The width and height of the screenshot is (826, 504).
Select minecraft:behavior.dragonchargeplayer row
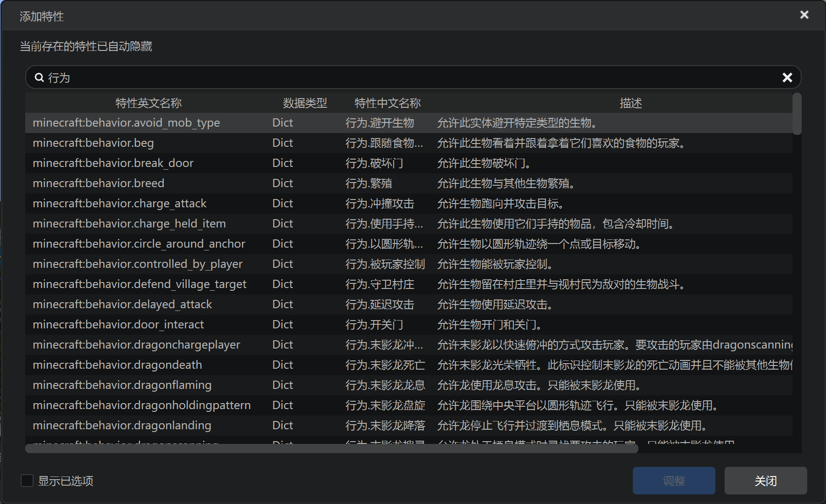(409, 345)
